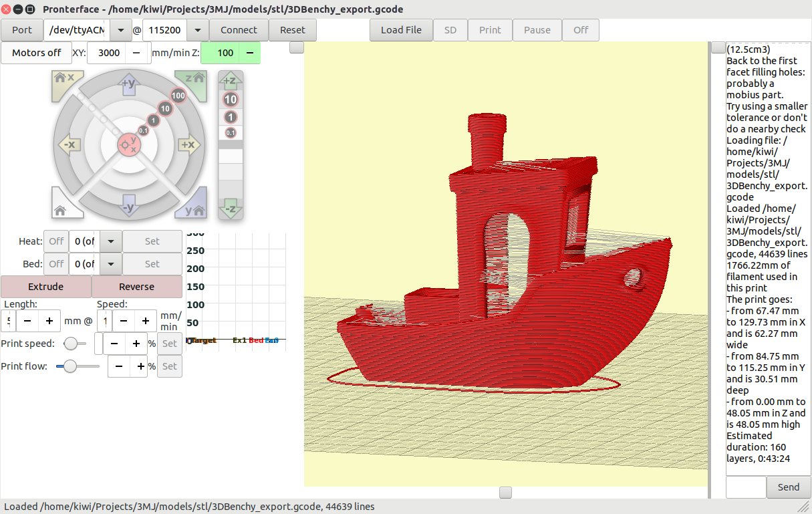Turn off the bed heater
This screenshot has height=514, width=812.
pos(56,264)
